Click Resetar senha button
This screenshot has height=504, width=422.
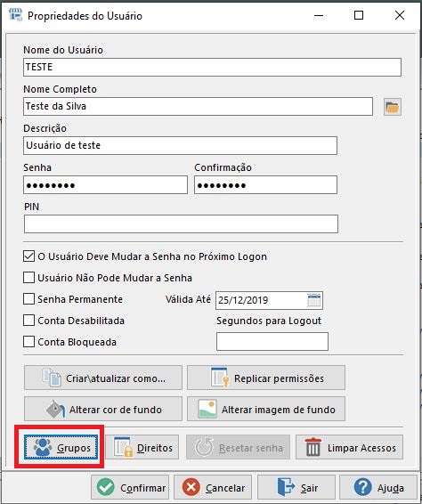coord(239,447)
